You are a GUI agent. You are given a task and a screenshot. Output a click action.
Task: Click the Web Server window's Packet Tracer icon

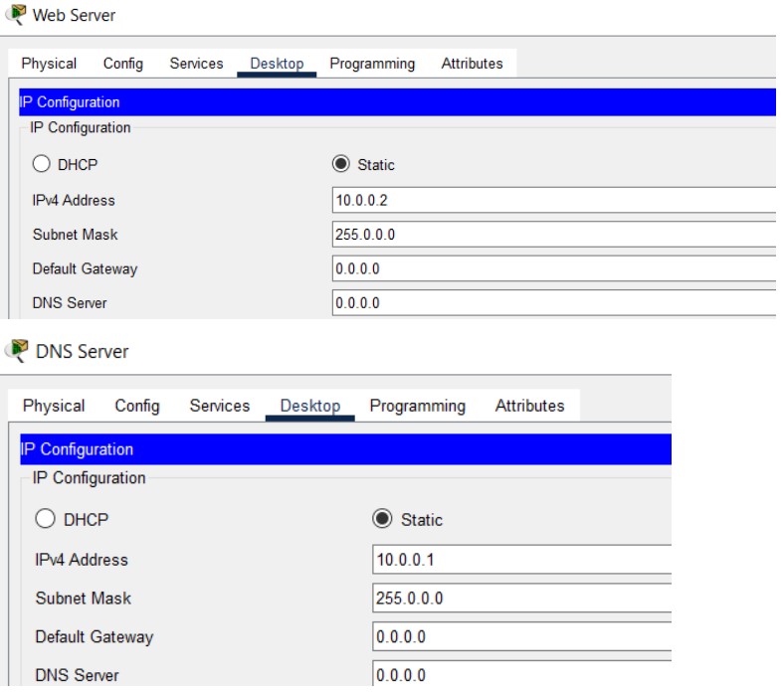point(16,14)
